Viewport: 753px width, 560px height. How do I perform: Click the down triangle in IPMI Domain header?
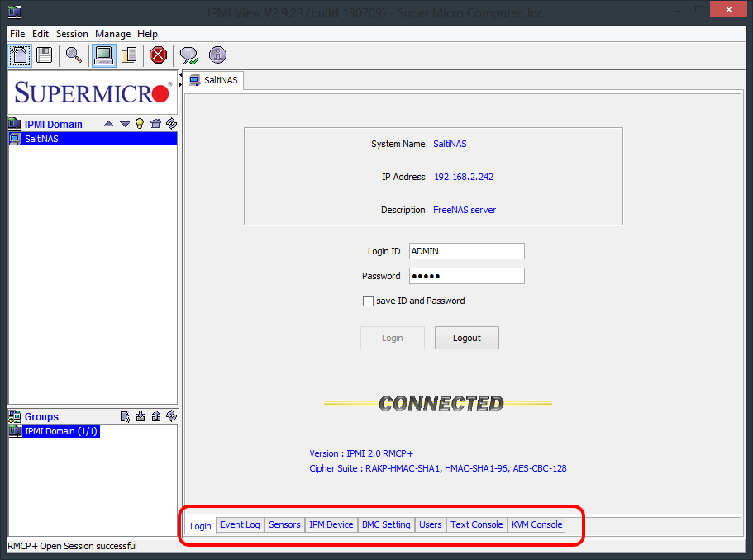(x=125, y=124)
